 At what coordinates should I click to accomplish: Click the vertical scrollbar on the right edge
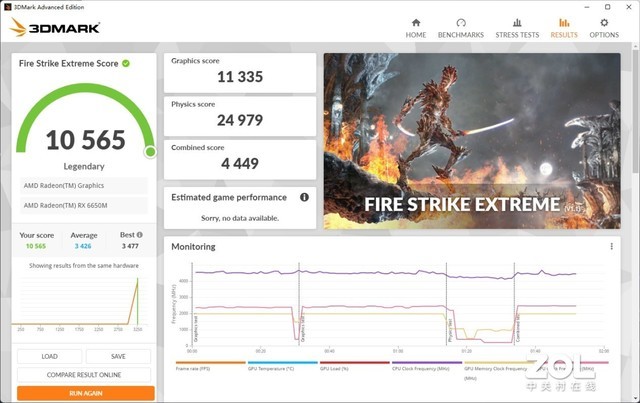(636, 110)
